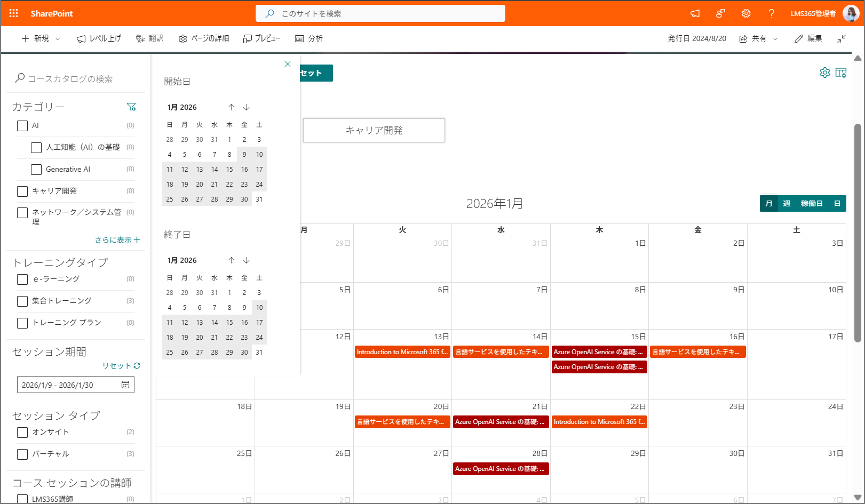Switch calendar to 日 day view
The width and height of the screenshot is (865, 504).
pyautogui.click(x=837, y=204)
